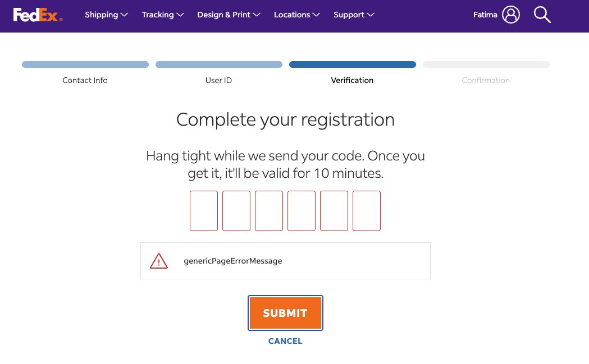This screenshot has width=589, height=364.
Task: Click the first verification code box
Action: pos(204,211)
